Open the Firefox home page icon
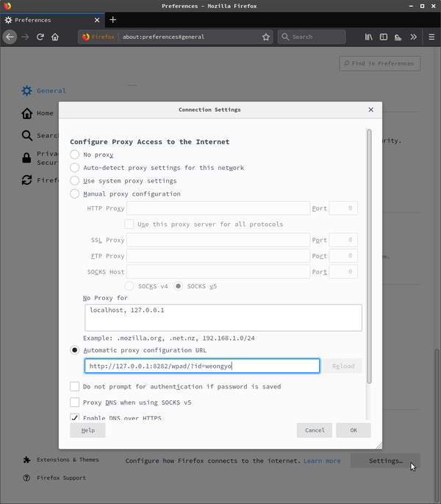This screenshot has height=504, width=441. [55, 37]
